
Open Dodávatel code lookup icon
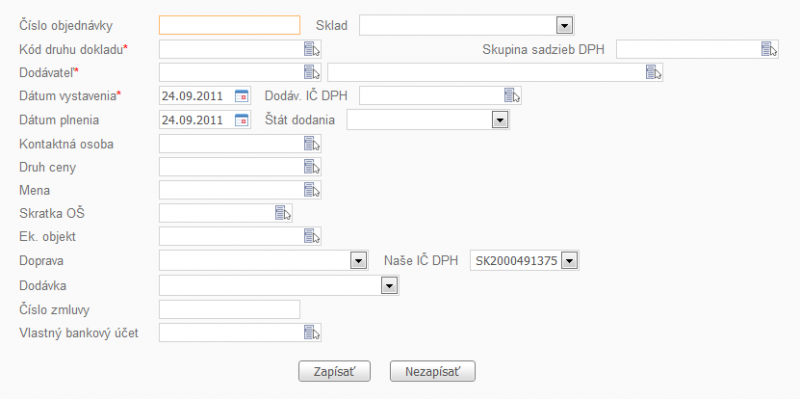[312, 72]
